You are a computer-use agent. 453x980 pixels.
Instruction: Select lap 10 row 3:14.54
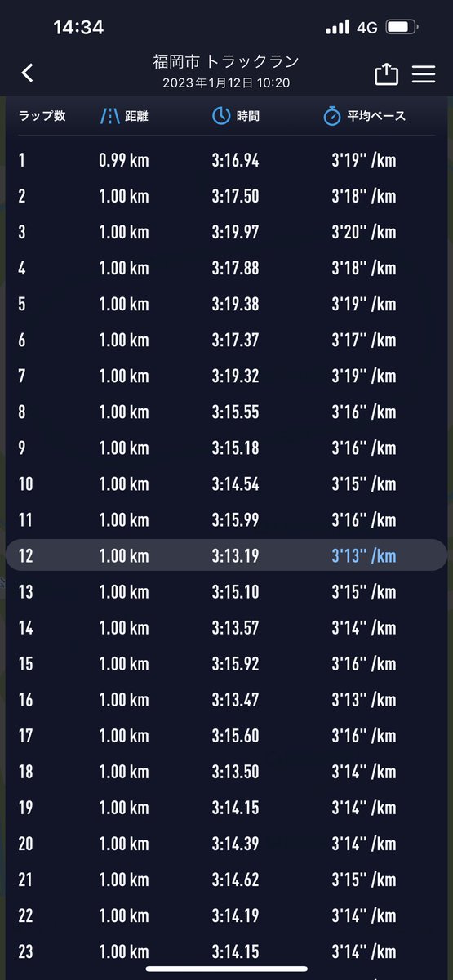[x=226, y=483]
